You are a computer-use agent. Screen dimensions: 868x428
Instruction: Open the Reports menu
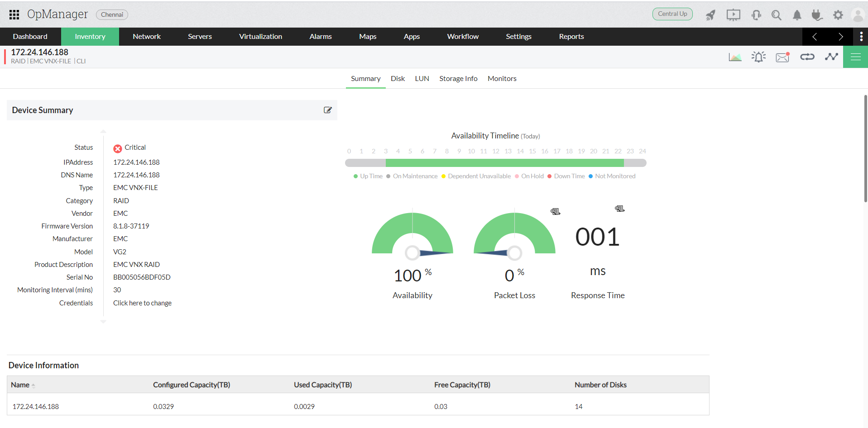coord(571,37)
